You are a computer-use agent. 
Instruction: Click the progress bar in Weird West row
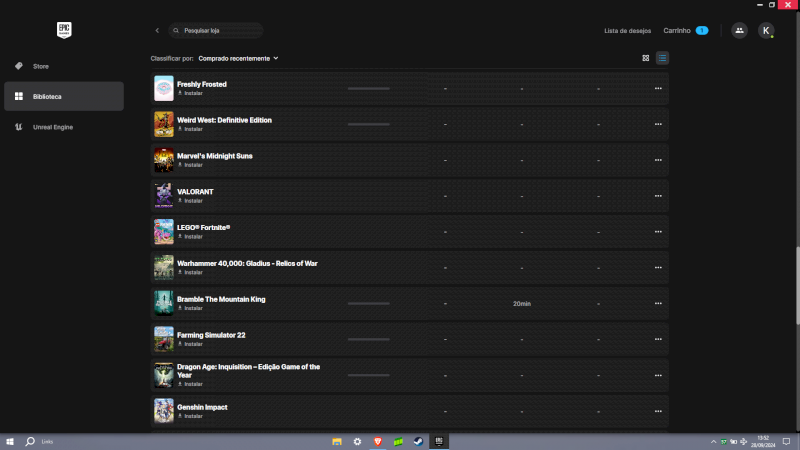368,124
